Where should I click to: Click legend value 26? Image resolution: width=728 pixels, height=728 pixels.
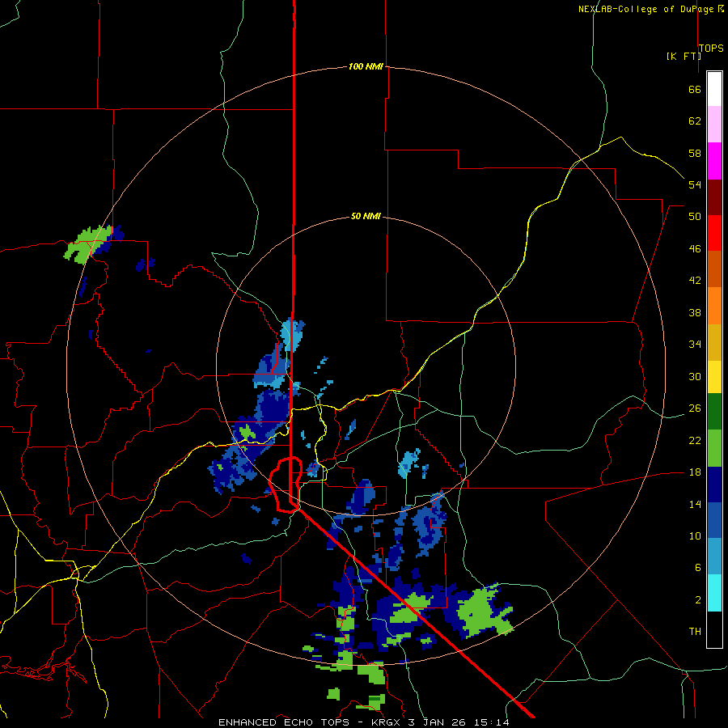[695, 408]
